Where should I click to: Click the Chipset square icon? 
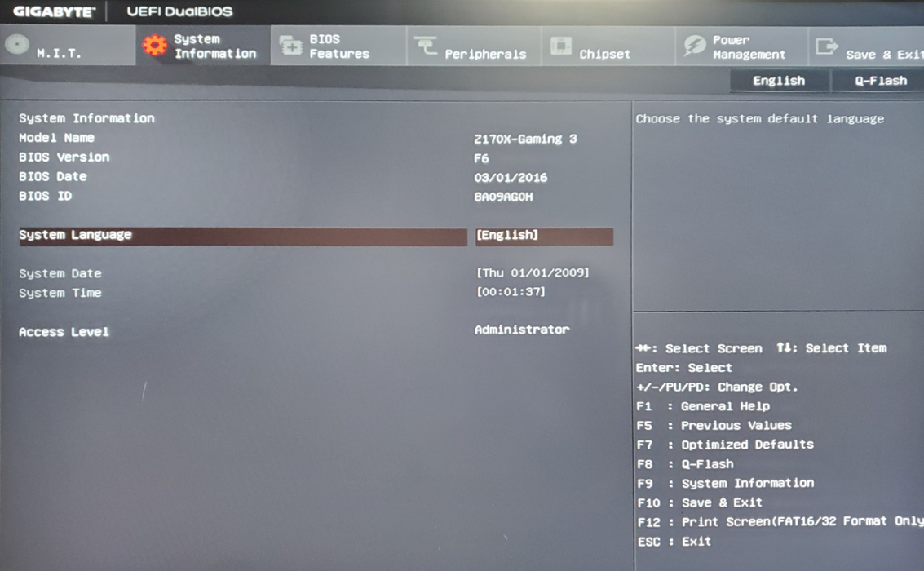click(x=560, y=46)
